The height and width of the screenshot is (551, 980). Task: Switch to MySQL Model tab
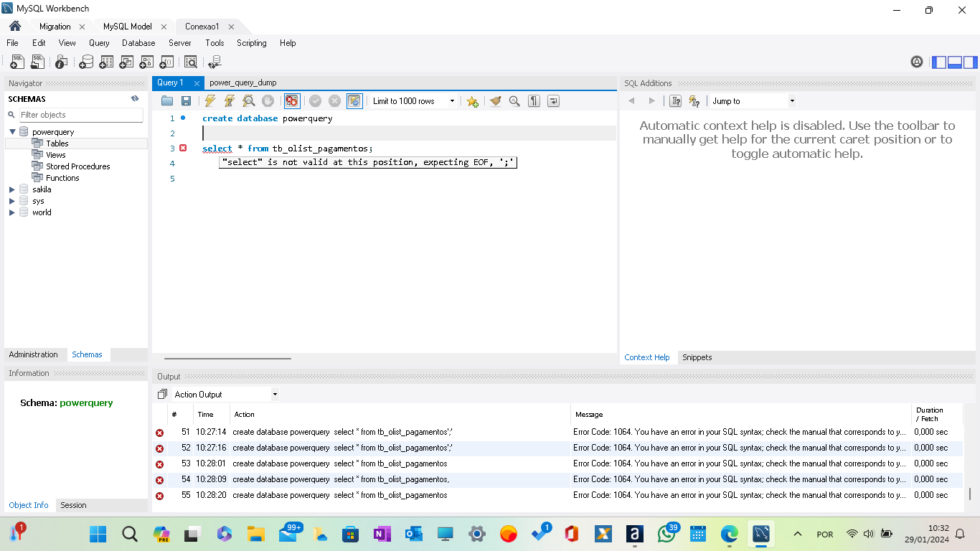click(128, 27)
